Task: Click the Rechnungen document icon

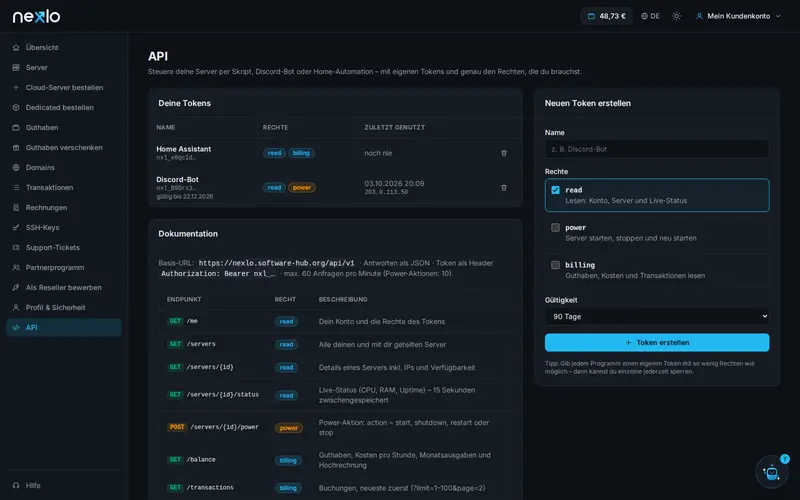Action: coord(16,208)
